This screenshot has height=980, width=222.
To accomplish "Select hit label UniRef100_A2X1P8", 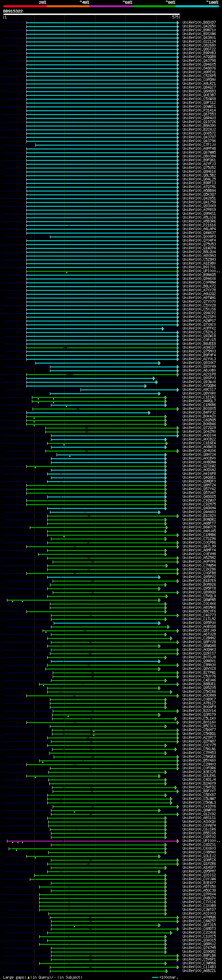I will point(199,374).
